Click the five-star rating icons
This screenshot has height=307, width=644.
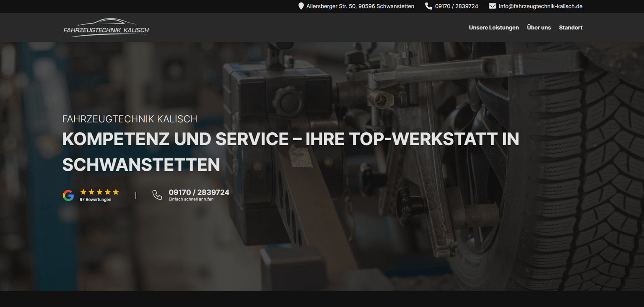point(99,192)
